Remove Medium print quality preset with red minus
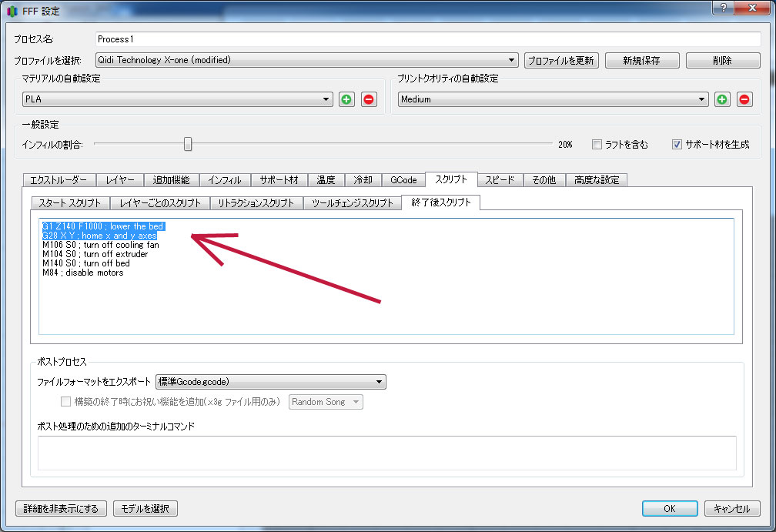This screenshot has width=776, height=532. [x=744, y=99]
